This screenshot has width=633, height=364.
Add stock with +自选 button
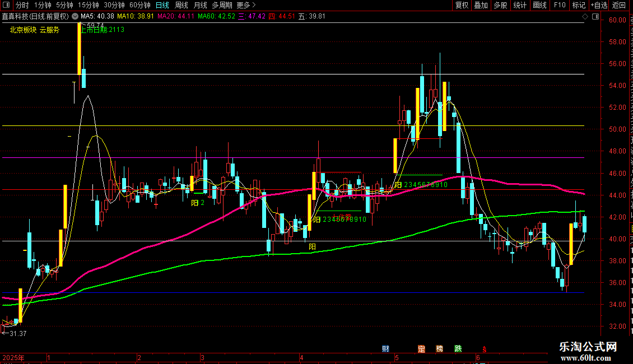pyautogui.click(x=599, y=5)
